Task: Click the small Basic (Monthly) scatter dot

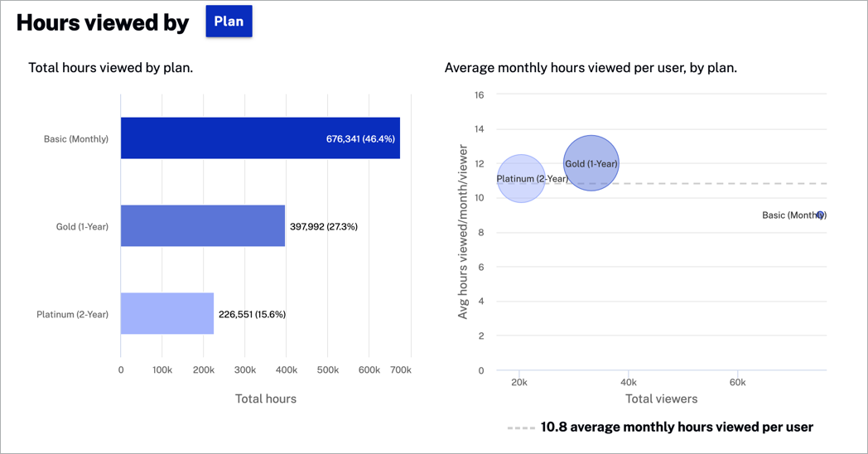Action: coord(820,215)
